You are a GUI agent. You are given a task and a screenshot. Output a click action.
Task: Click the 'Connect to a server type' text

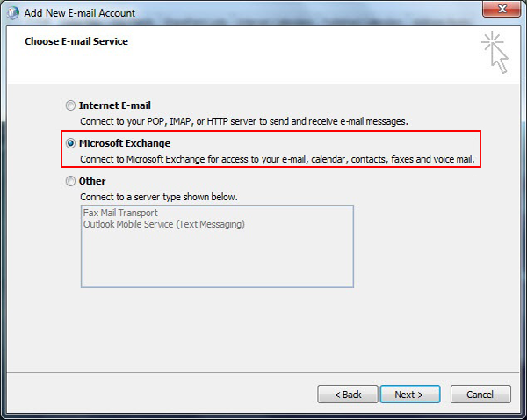pyautogui.click(x=159, y=197)
